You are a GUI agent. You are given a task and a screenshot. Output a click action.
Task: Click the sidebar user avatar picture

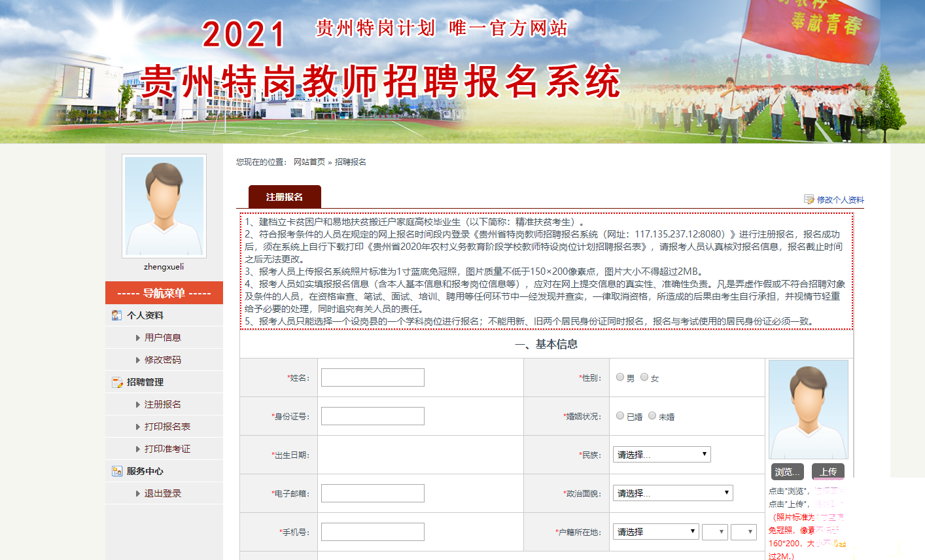click(x=164, y=206)
